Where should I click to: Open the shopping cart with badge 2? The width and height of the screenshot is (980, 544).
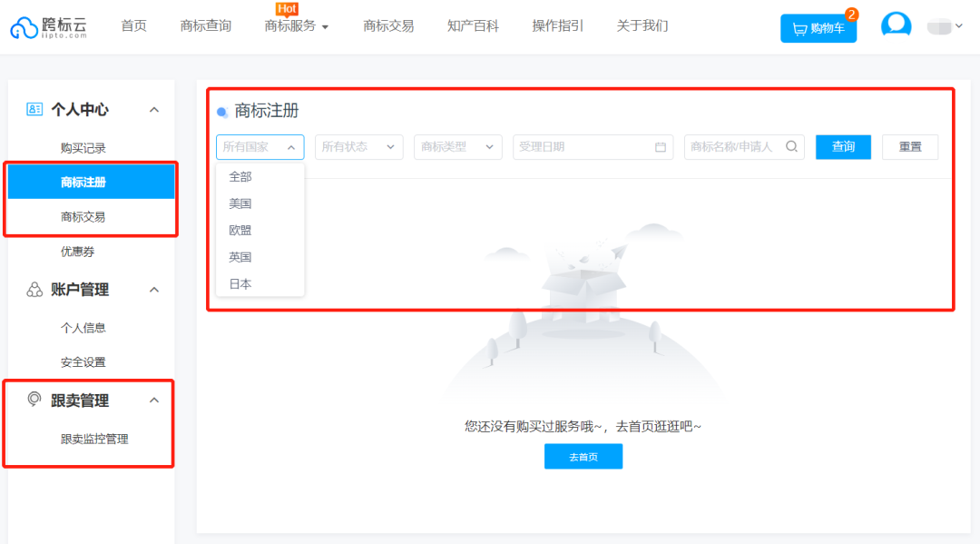(818, 27)
